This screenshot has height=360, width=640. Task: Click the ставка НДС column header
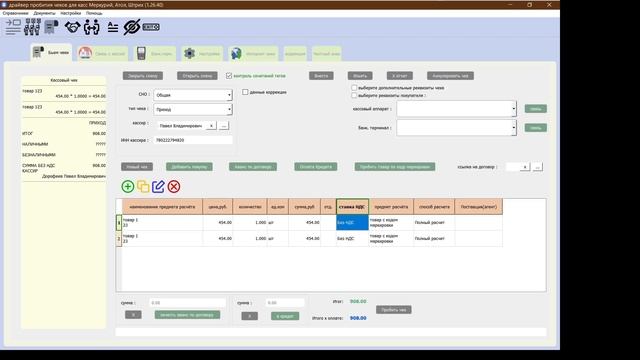pyautogui.click(x=352, y=207)
